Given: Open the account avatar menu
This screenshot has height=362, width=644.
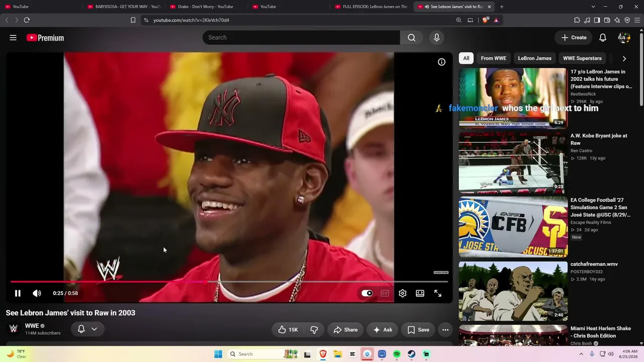Looking at the screenshot, I should click(x=624, y=38).
